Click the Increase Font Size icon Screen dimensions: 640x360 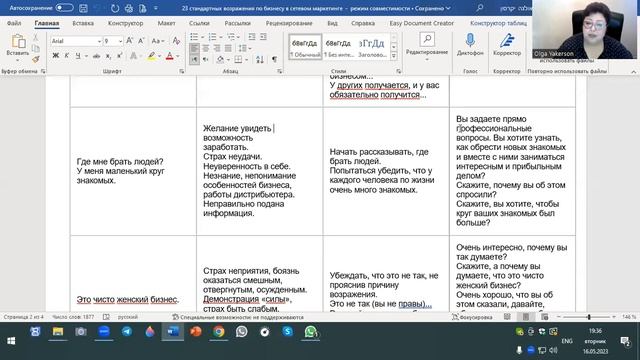pos(129,41)
